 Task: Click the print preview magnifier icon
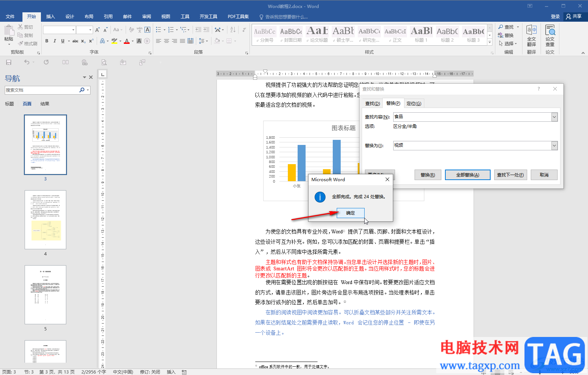104,62
